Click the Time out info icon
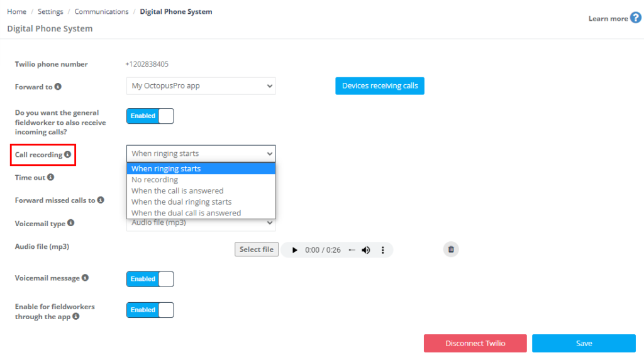Viewport: 644px width, 360px height. pyautogui.click(x=50, y=177)
